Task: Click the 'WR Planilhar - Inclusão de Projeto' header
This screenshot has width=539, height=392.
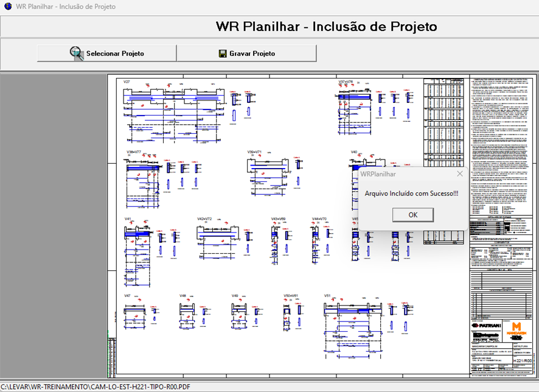Action: click(x=326, y=27)
